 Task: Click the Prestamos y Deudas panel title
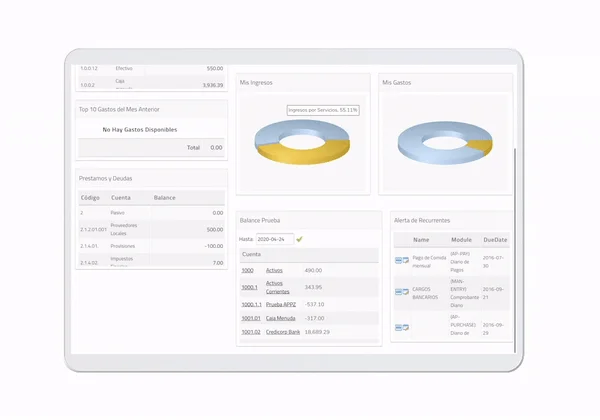point(105,179)
